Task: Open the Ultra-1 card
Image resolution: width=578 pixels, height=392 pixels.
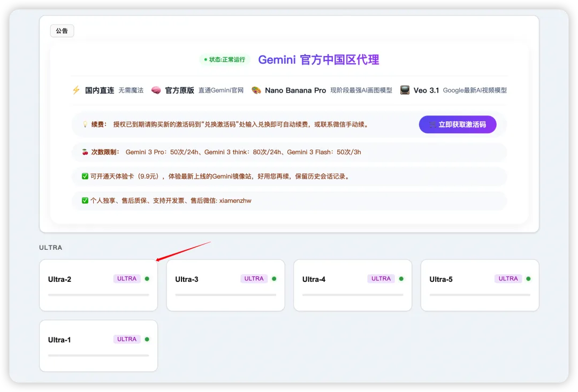Action: pos(98,345)
